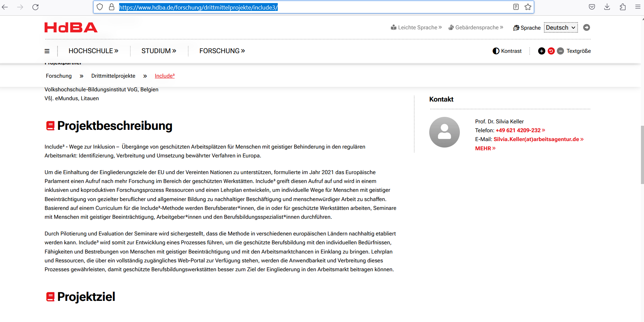Open the Firefox application menu
The width and height of the screenshot is (644, 322).
638,7
